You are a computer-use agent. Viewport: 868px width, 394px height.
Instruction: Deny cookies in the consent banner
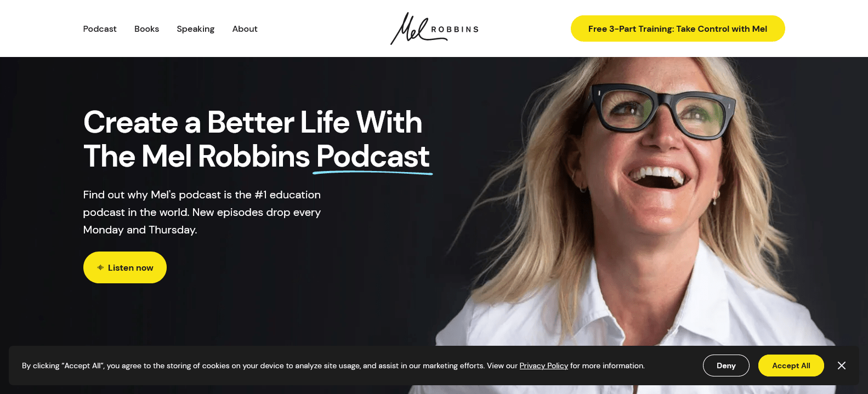pos(726,366)
